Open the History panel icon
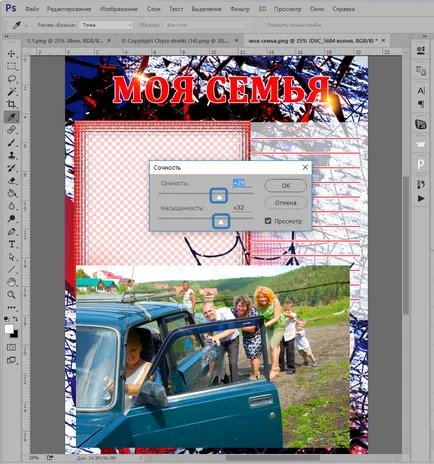Viewport: 434px width, 464px height. pos(421,184)
